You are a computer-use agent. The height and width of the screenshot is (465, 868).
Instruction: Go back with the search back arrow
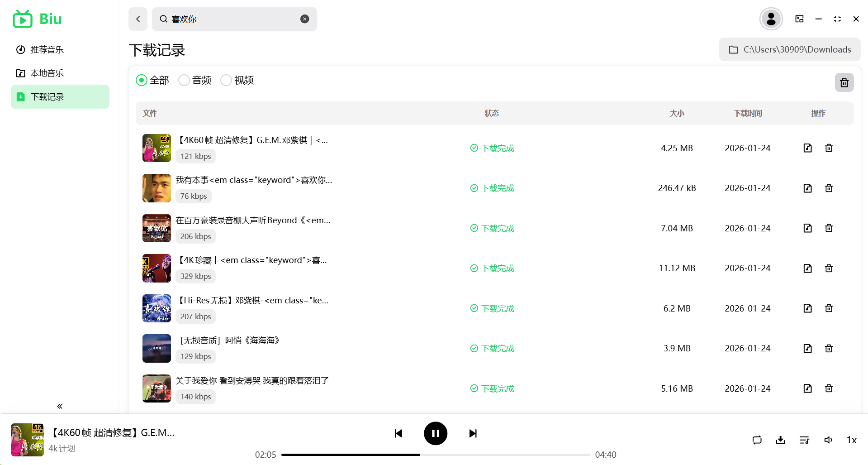click(x=138, y=19)
